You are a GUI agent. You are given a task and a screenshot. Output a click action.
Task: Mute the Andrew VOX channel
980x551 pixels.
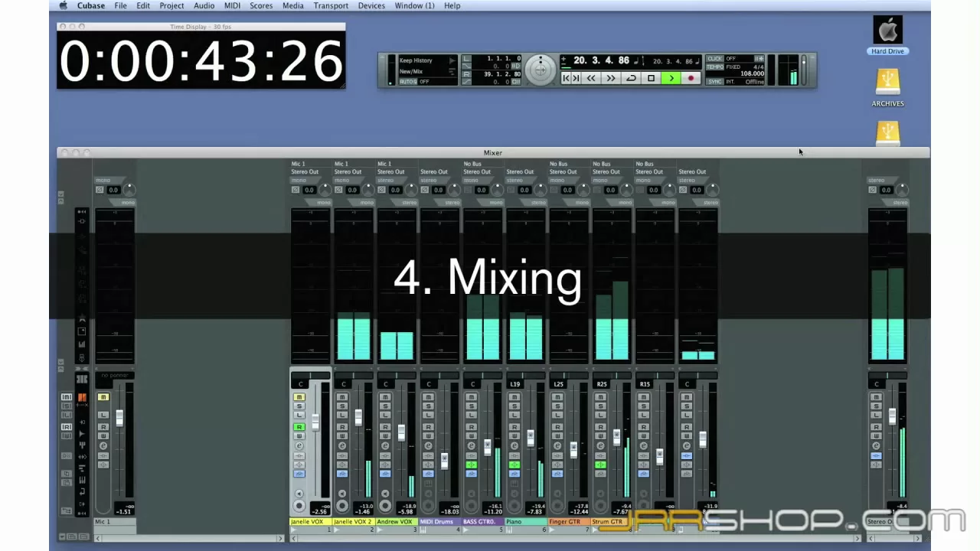(x=385, y=397)
